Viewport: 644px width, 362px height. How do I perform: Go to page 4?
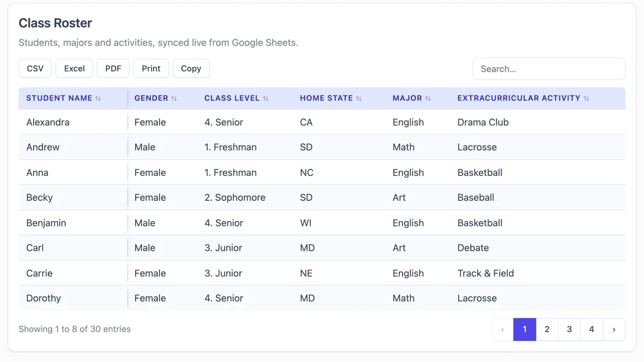(592, 329)
